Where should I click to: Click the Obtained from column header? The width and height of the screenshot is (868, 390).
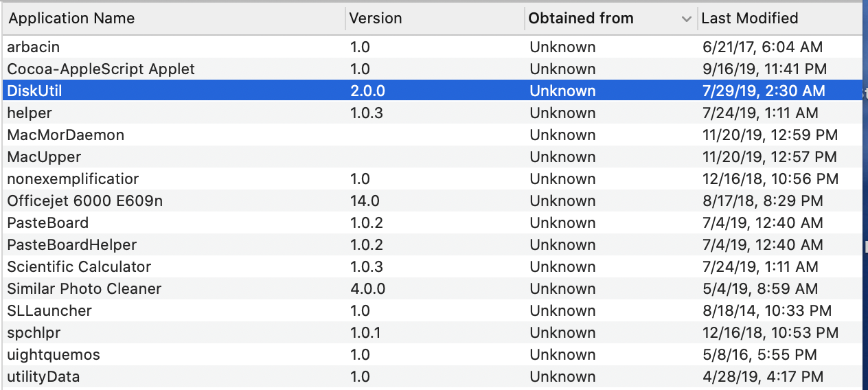[581, 19]
